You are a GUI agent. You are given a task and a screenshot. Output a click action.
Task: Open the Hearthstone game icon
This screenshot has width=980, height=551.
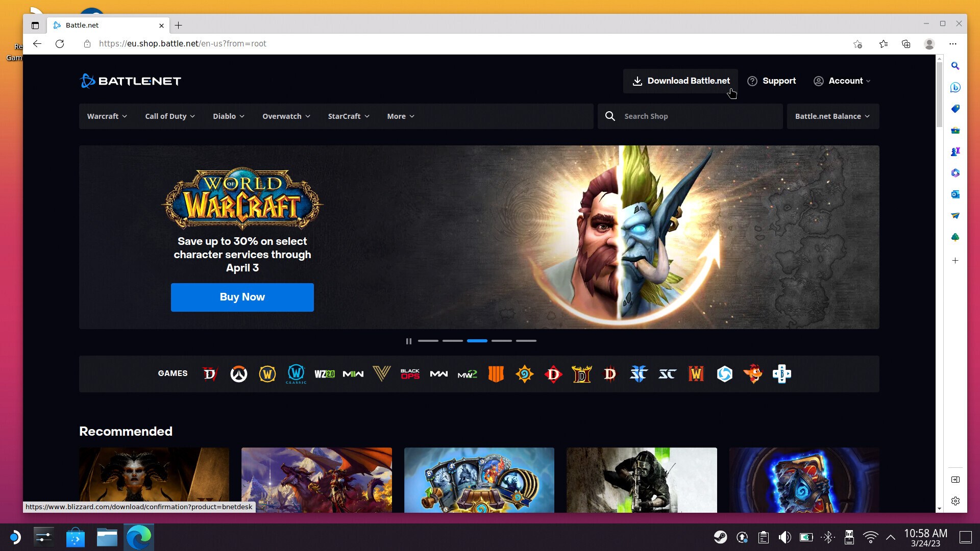[x=525, y=374]
